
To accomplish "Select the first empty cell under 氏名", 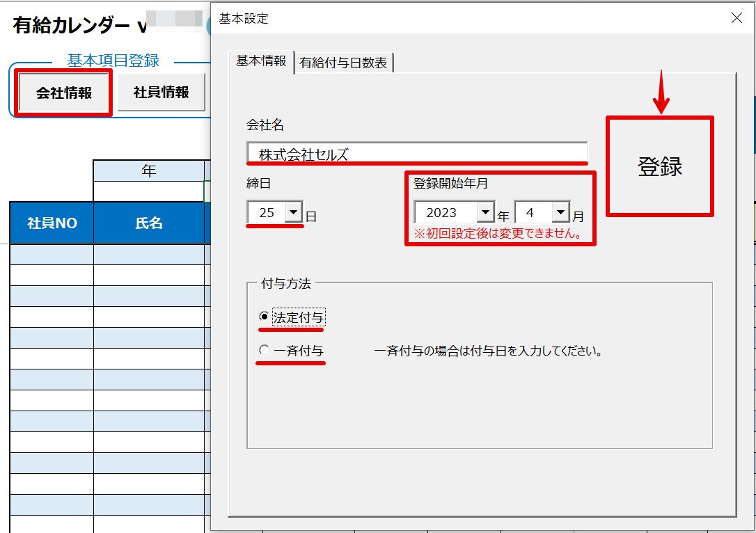I will (x=148, y=255).
